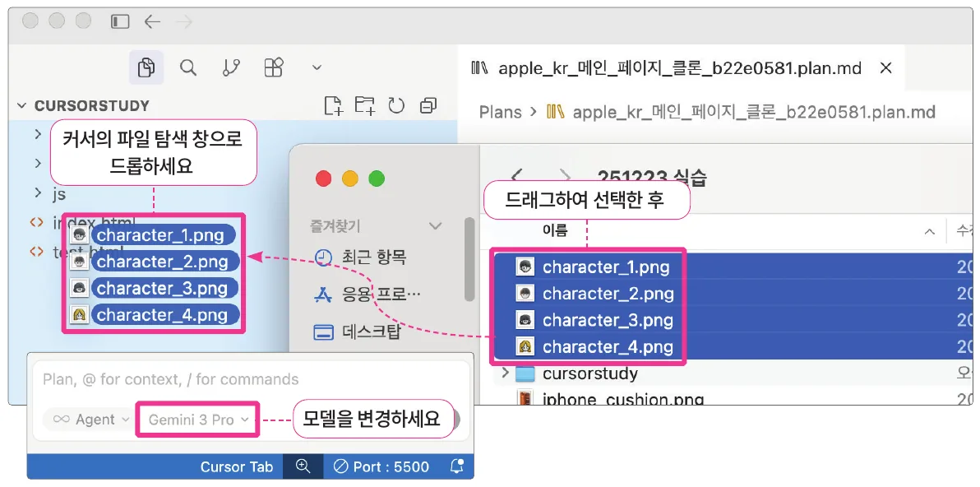Show more activity bar views chevron

[x=317, y=67]
